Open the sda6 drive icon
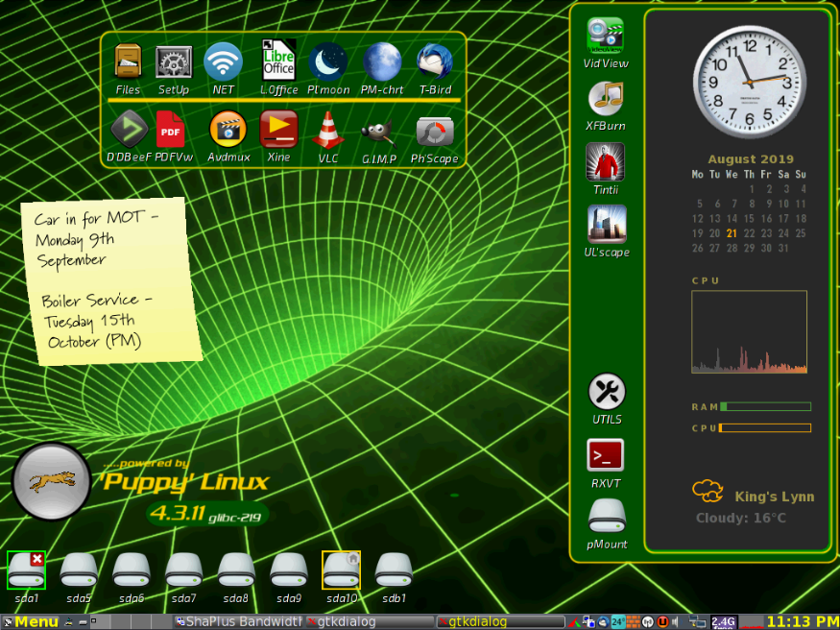 click(132, 570)
